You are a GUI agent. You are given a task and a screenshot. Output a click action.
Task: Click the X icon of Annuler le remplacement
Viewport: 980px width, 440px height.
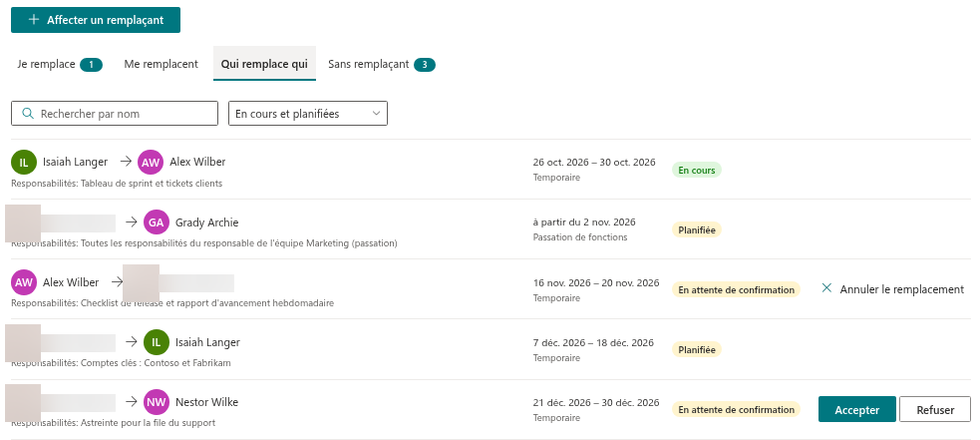tap(826, 288)
